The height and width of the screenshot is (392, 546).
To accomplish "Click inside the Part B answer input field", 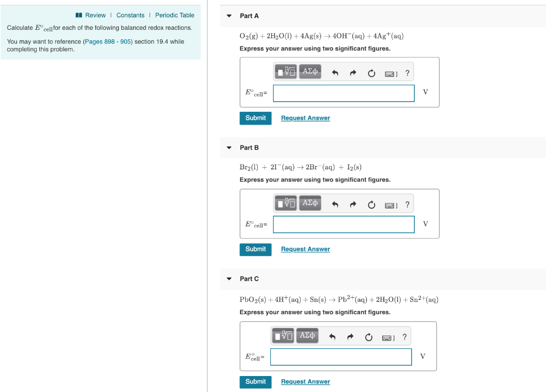I will (343, 224).
